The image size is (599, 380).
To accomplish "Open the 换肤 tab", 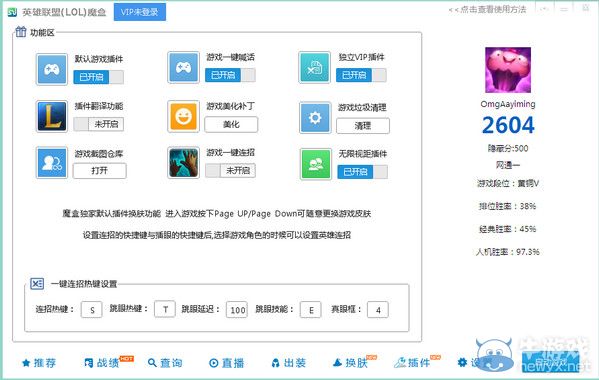I will (350, 363).
